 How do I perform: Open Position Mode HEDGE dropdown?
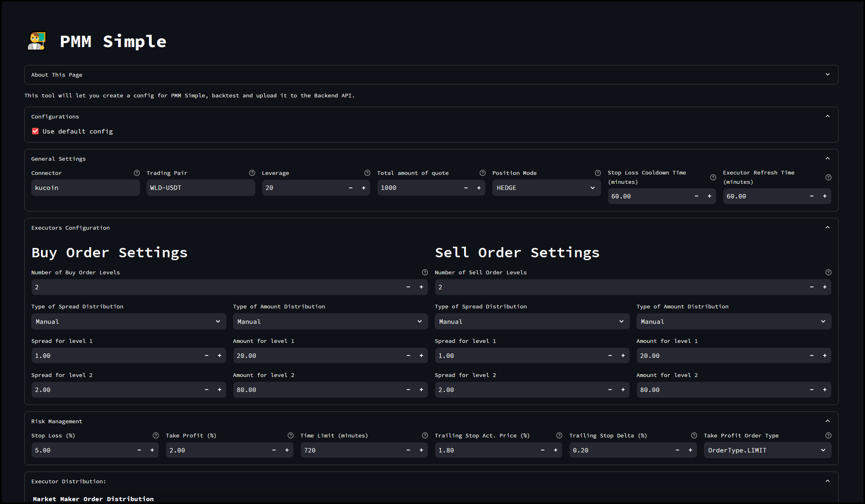(546, 188)
